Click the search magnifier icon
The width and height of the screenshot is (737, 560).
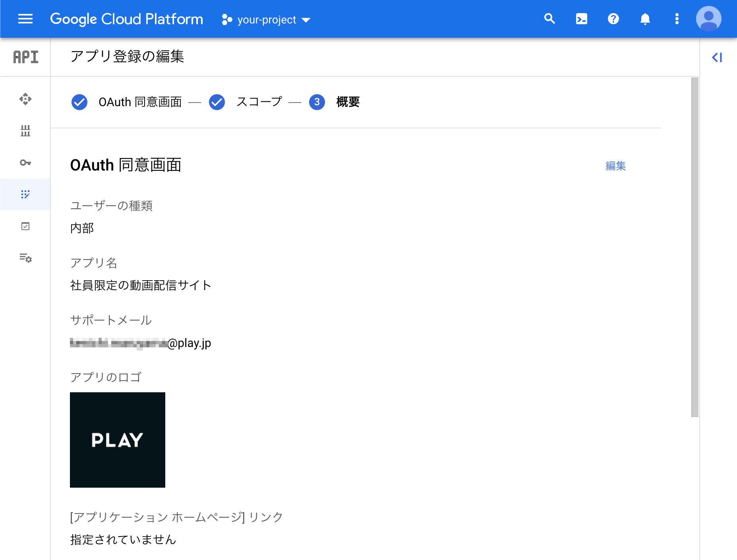pos(549,19)
